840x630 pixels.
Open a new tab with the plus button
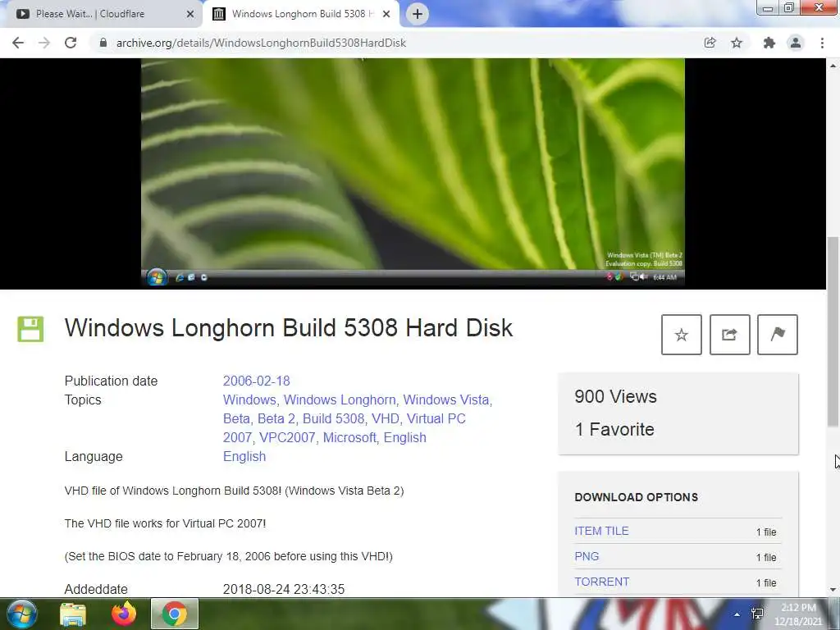pyautogui.click(x=418, y=14)
